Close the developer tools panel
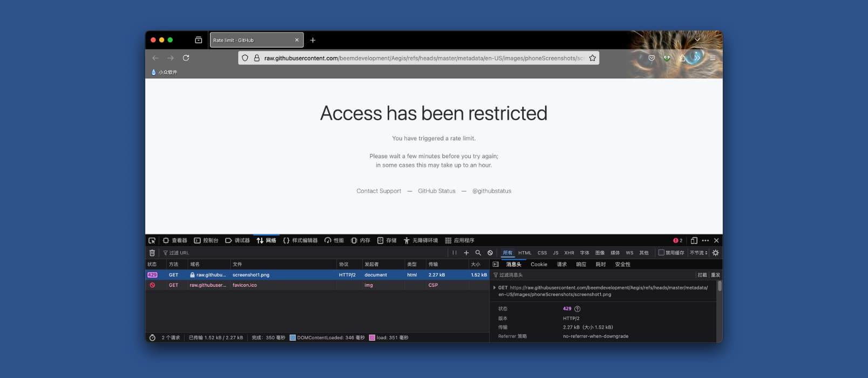868x378 pixels. (x=716, y=240)
